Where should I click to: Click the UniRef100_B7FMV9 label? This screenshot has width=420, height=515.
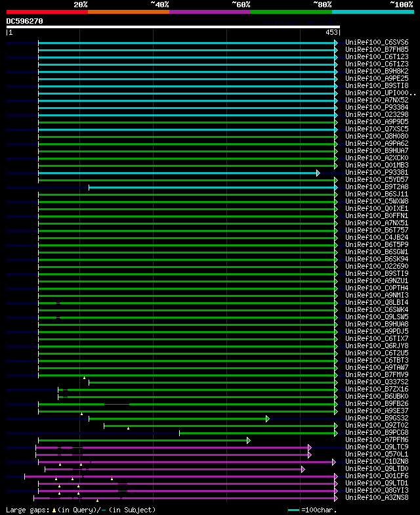[x=377, y=374]
